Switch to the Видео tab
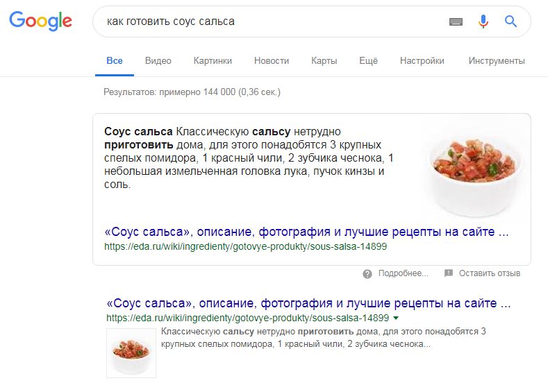Viewport: 548px width, 392px height. (x=158, y=61)
